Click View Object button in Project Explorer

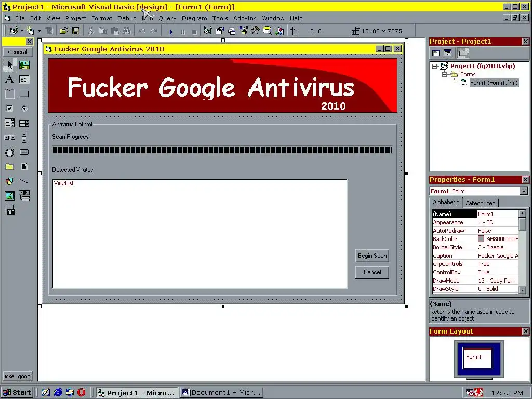click(447, 53)
